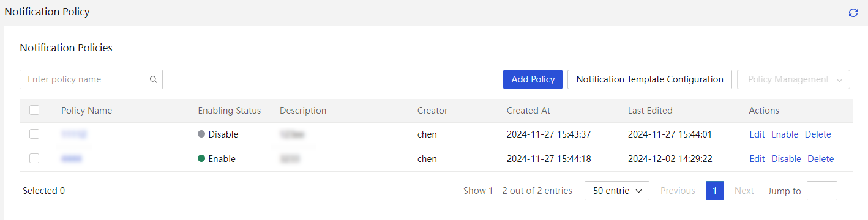Delete the policy in the first row
This screenshot has height=220, width=868.
coord(818,134)
